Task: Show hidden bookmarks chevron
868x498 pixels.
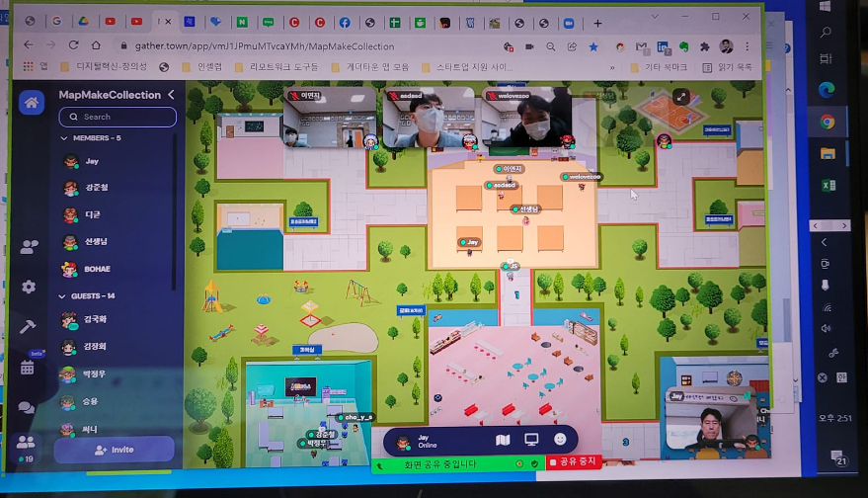Action: (x=612, y=67)
